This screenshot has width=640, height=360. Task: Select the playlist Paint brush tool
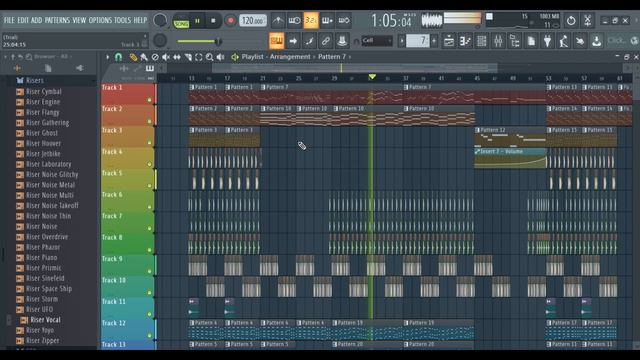click(x=144, y=57)
